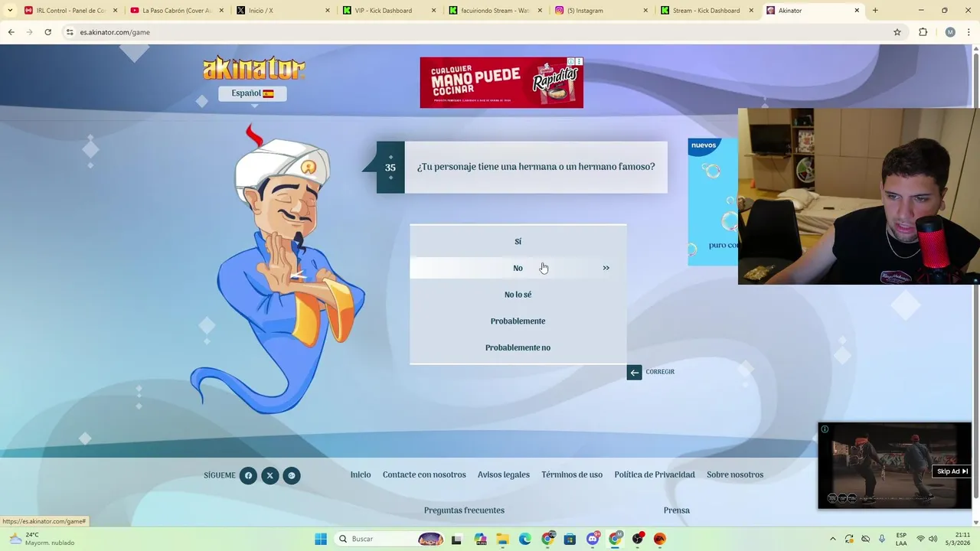The image size is (980, 551).
Task: Reload the Akinator page
Action: [x=47, y=32]
